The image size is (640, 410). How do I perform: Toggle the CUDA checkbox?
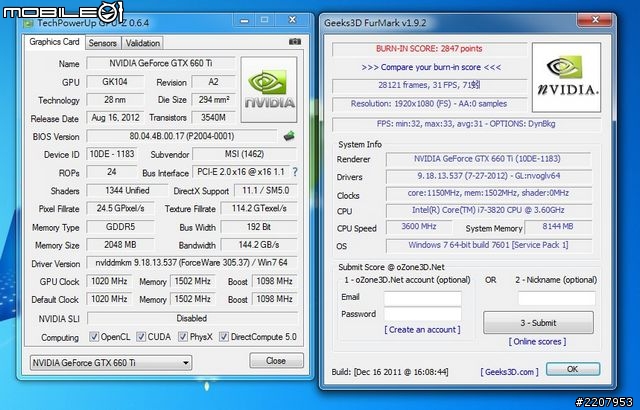[141, 337]
